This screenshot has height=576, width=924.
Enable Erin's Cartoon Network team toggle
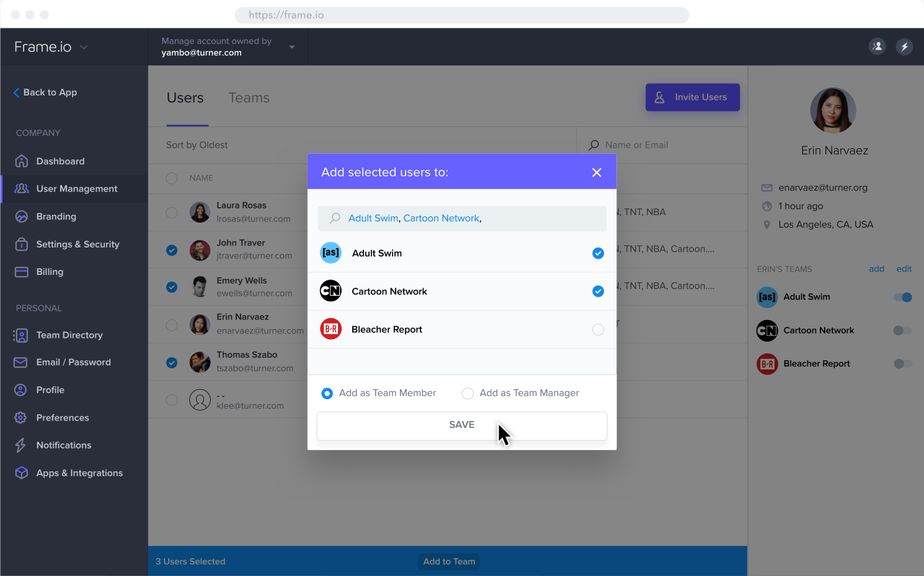[x=903, y=330]
